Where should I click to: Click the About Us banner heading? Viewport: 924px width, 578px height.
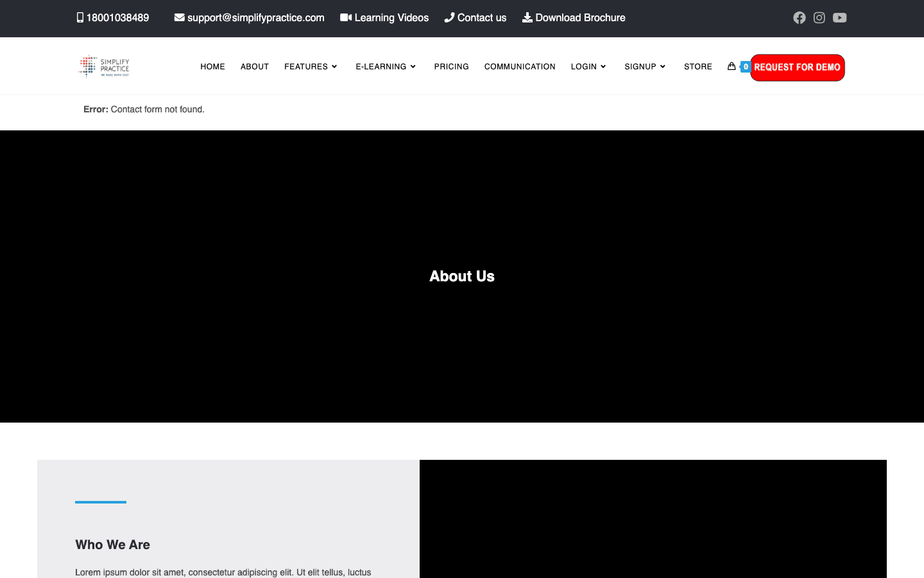coord(462,276)
